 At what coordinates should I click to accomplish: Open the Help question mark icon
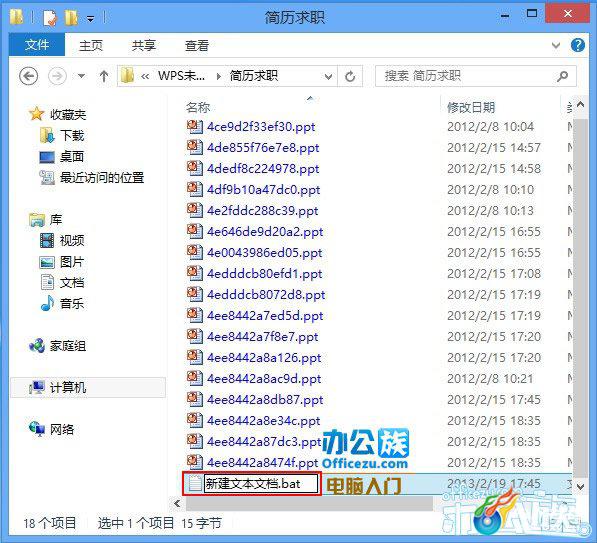578,45
